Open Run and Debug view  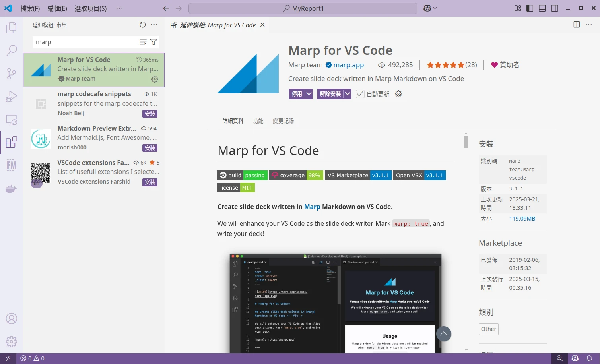click(x=12, y=97)
